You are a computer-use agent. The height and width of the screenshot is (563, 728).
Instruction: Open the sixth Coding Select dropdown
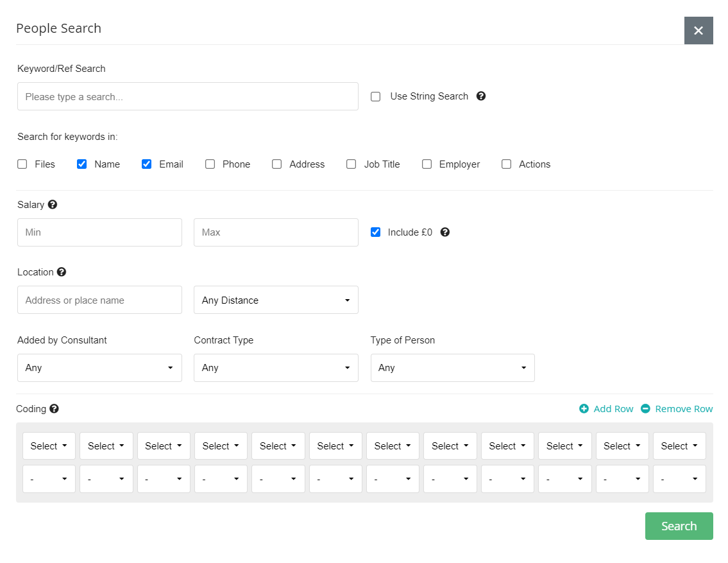pos(335,446)
